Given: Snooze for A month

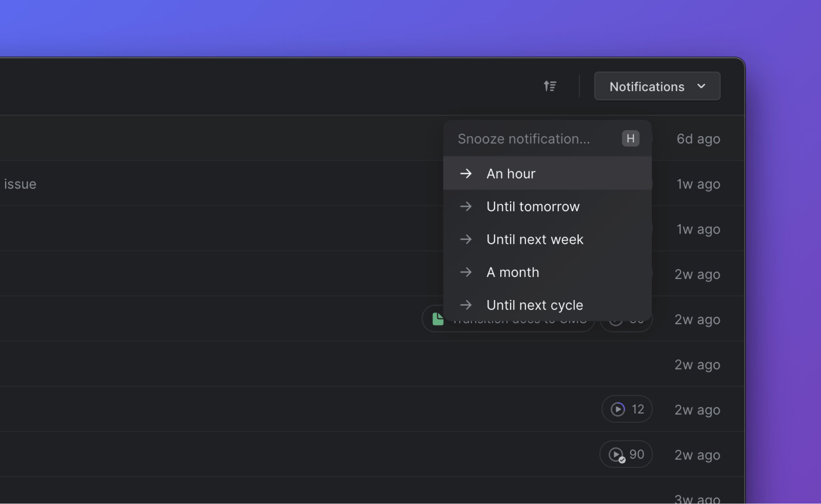Looking at the screenshot, I should point(512,272).
